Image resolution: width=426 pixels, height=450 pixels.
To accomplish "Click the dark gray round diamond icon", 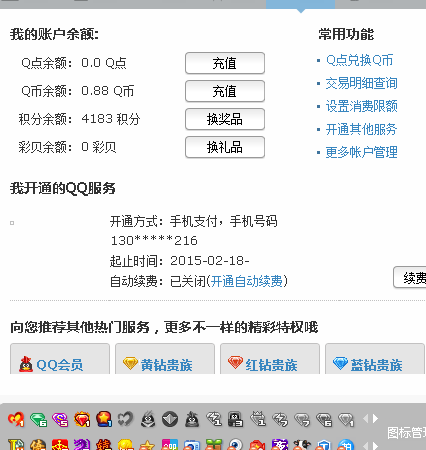I will point(170,419).
